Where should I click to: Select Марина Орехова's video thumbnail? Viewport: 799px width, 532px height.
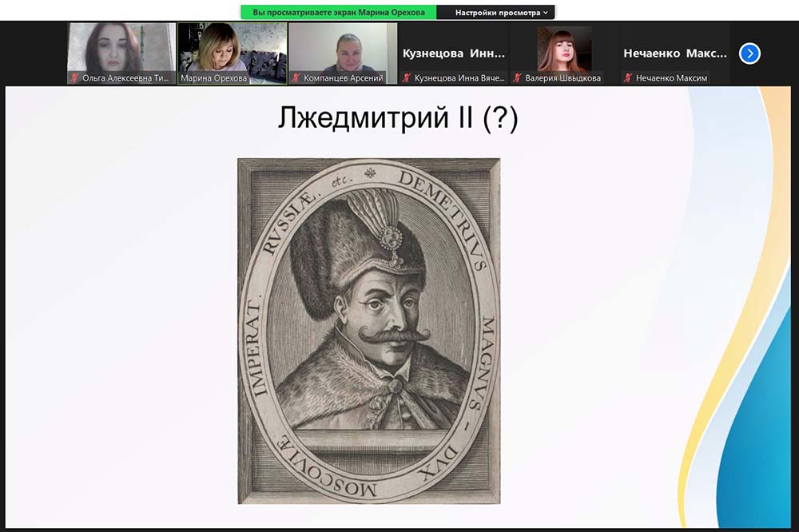(x=232, y=48)
